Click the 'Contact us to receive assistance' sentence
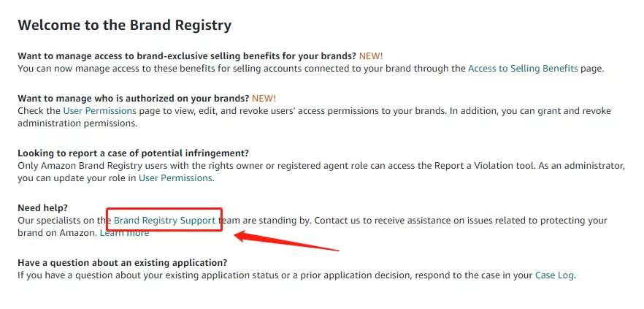The width and height of the screenshot is (644, 309). point(372,221)
